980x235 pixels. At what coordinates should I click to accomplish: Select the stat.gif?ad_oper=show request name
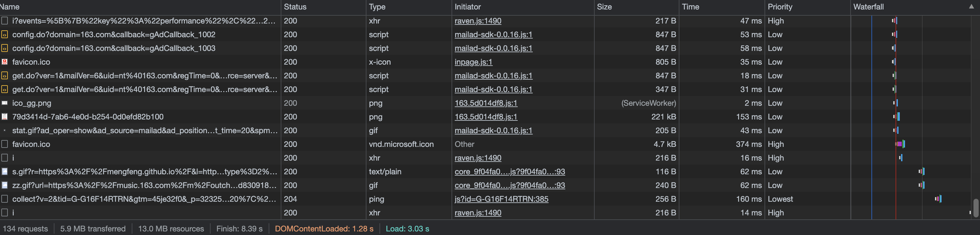click(x=144, y=130)
